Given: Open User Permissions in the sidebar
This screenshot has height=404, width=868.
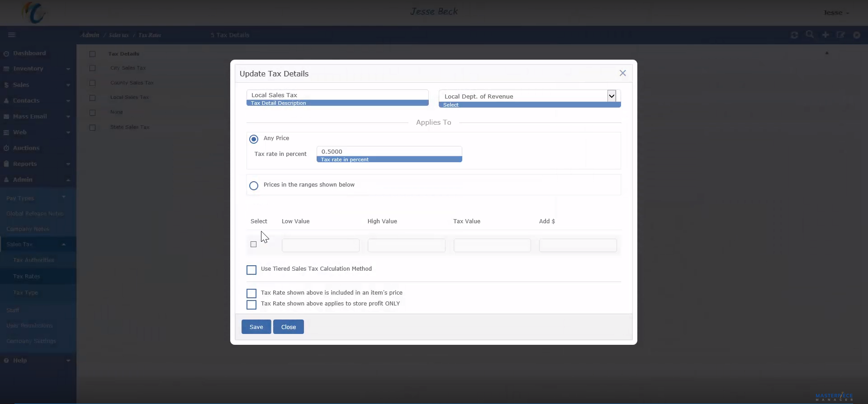Looking at the screenshot, I should click(29, 326).
